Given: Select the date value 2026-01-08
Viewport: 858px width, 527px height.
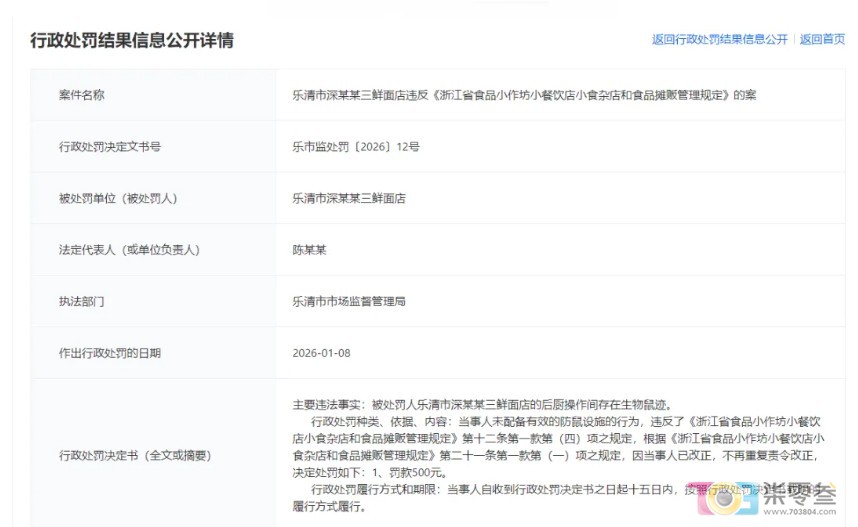Looking at the screenshot, I should (321, 353).
